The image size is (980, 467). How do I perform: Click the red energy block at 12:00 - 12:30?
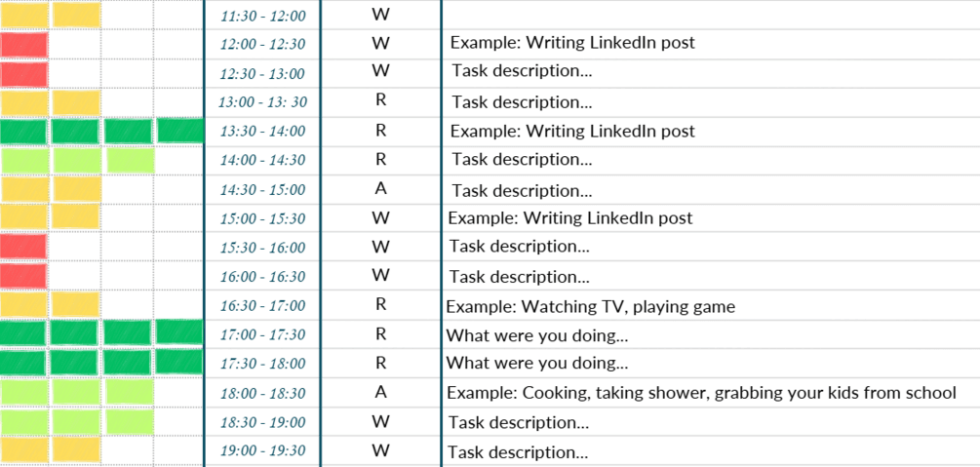(x=24, y=45)
